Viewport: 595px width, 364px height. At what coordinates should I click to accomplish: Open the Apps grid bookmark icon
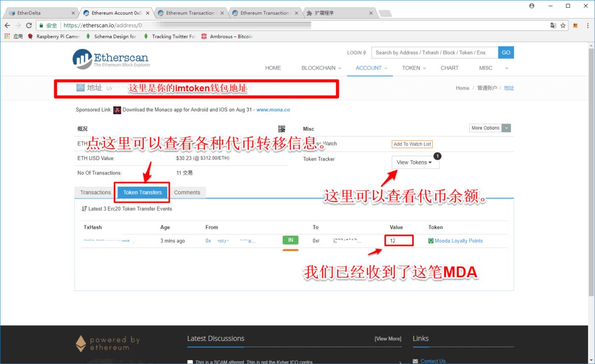[7, 36]
